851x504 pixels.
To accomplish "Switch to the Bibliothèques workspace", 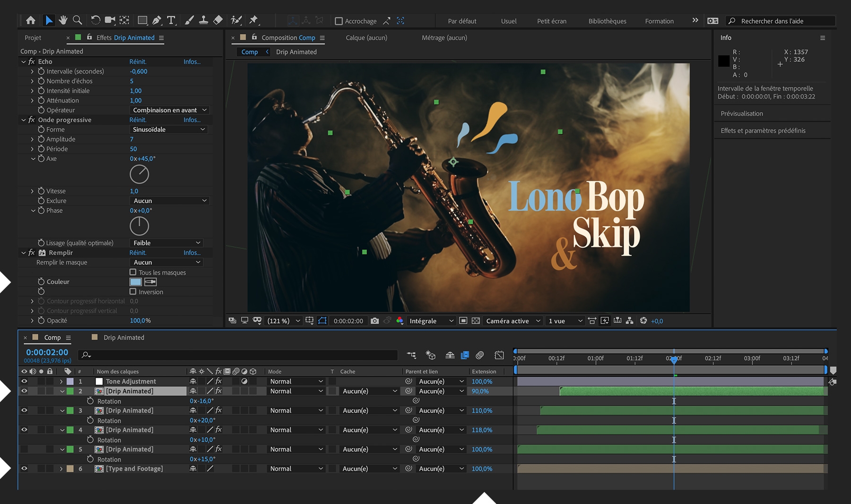I will (x=607, y=21).
